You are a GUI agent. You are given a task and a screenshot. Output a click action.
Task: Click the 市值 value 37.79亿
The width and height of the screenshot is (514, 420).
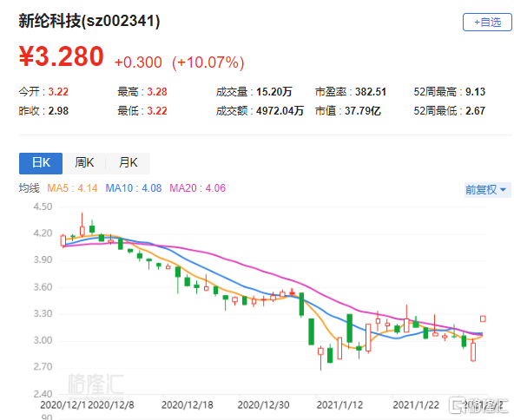pyautogui.click(x=363, y=111)
